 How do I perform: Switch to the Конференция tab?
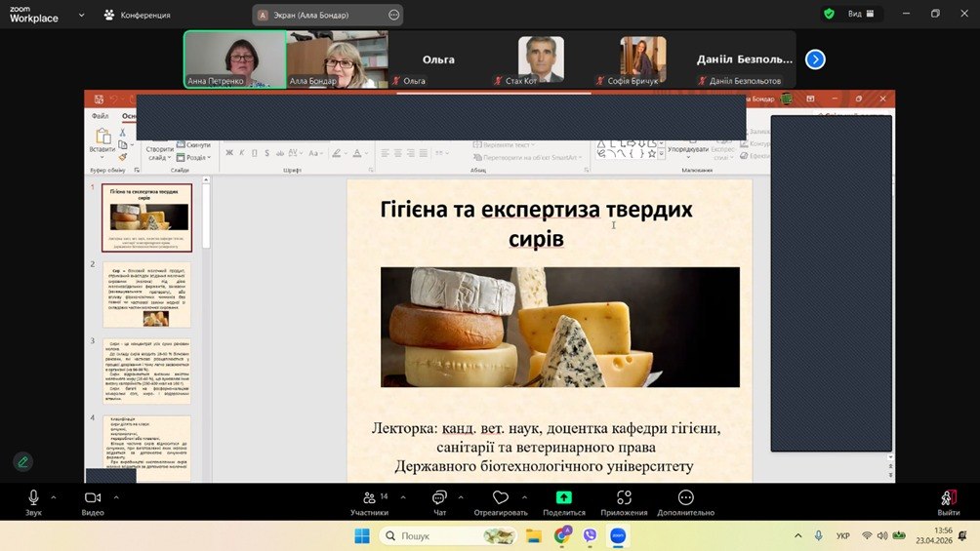138,15
